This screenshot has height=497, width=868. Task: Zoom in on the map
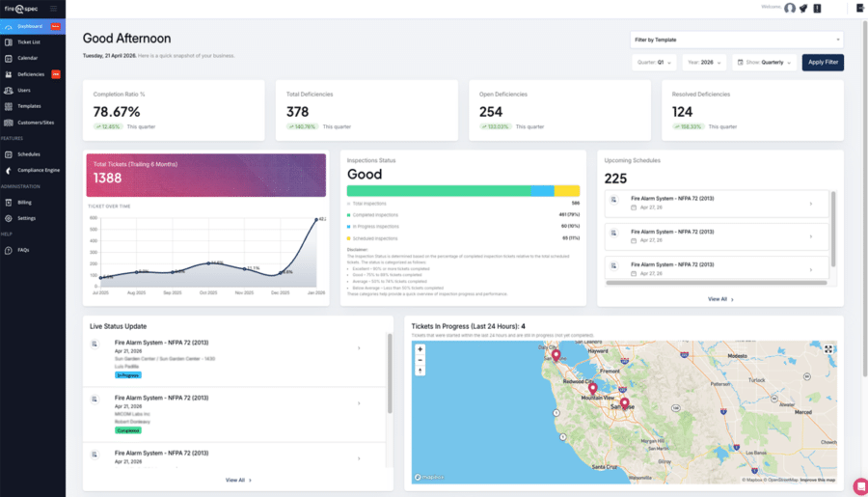420,349
